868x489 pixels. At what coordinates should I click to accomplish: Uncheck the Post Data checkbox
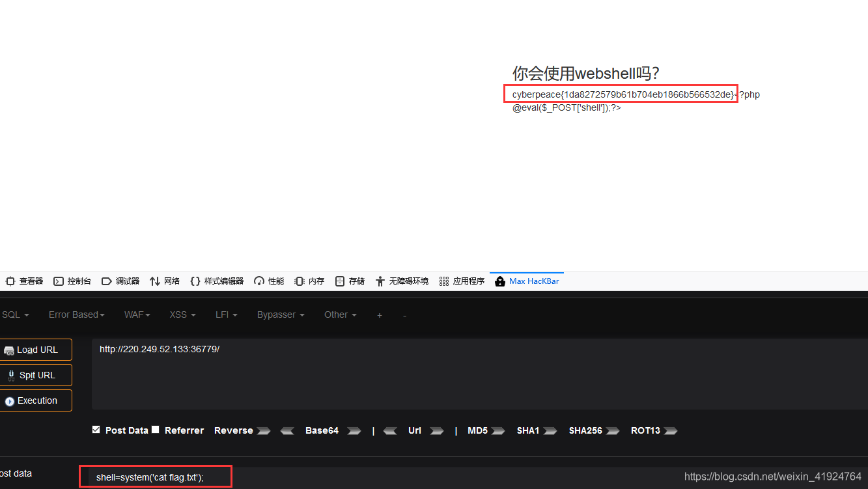pos(96,430)
